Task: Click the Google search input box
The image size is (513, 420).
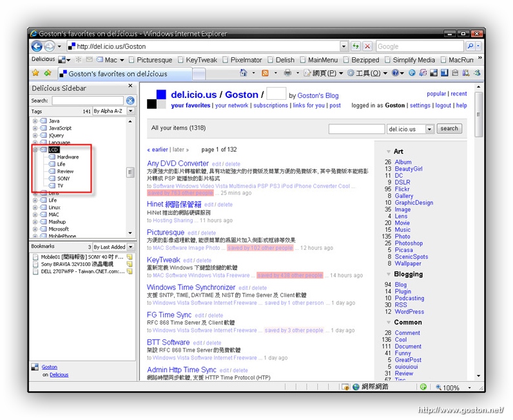Action: 419,46
